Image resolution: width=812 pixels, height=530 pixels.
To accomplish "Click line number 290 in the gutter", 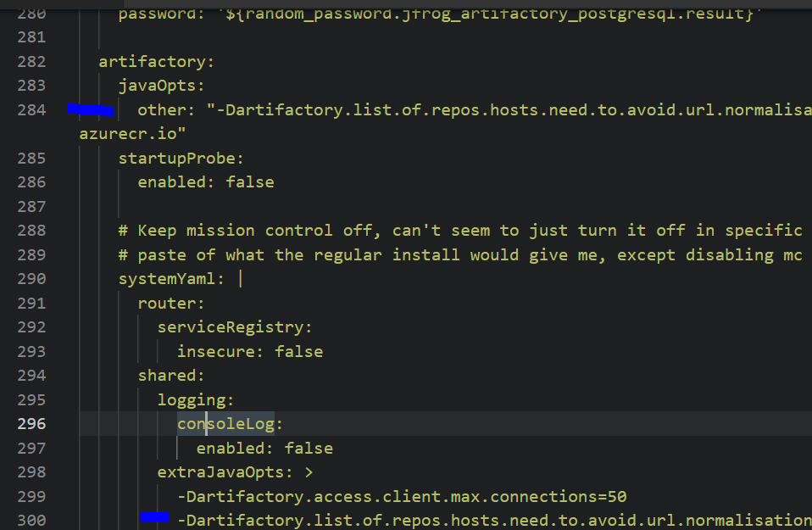I will tap(31, 279).
